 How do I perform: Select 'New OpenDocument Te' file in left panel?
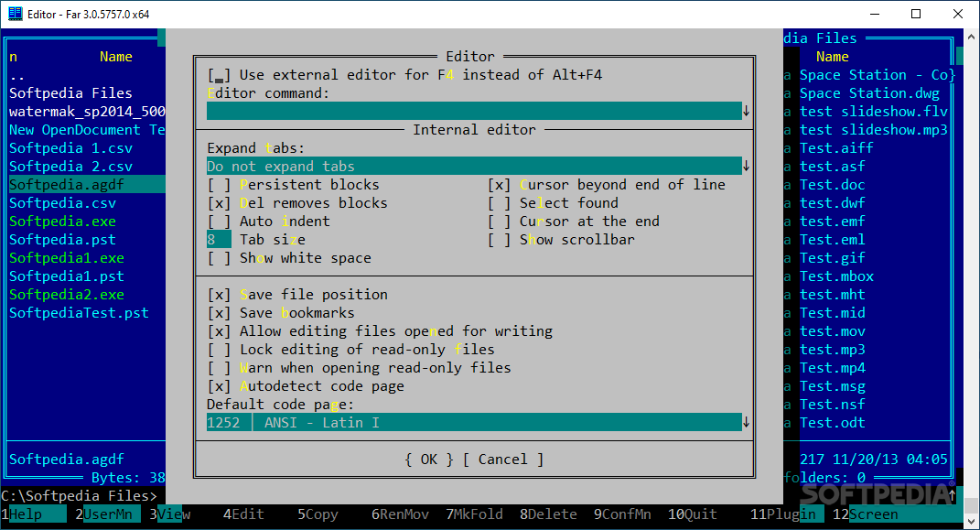point(87,130)
